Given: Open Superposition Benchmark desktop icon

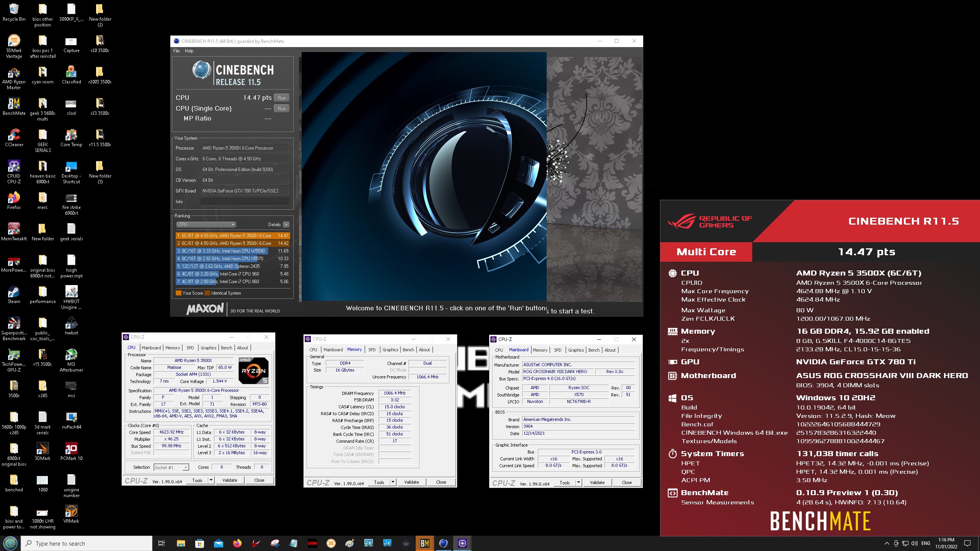Looking at the screenshot, I should click(x=14, y=329).
